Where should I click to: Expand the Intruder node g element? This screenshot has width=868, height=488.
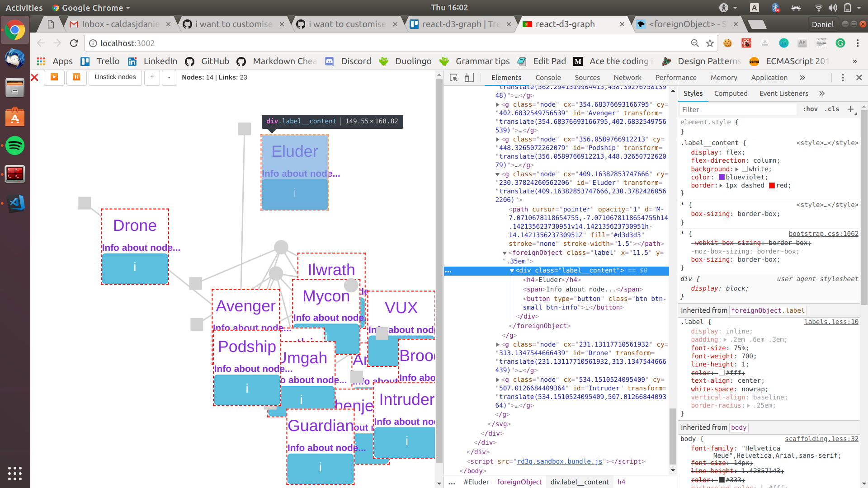[498, 380]
